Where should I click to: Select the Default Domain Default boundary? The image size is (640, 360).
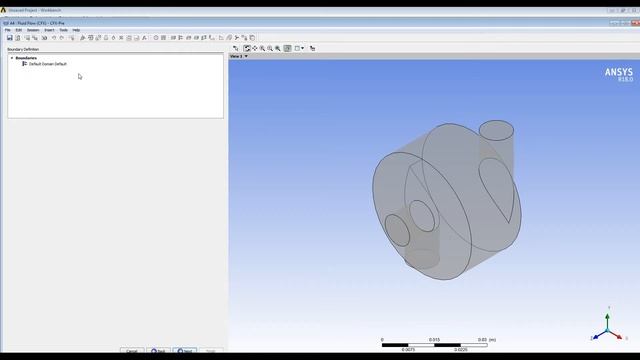[47, 64]
